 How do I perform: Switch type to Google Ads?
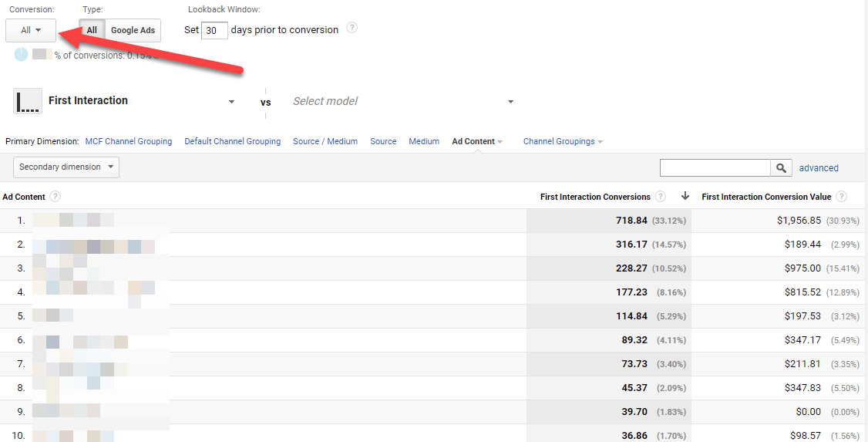pyautogui.click(x=133, y=30)
